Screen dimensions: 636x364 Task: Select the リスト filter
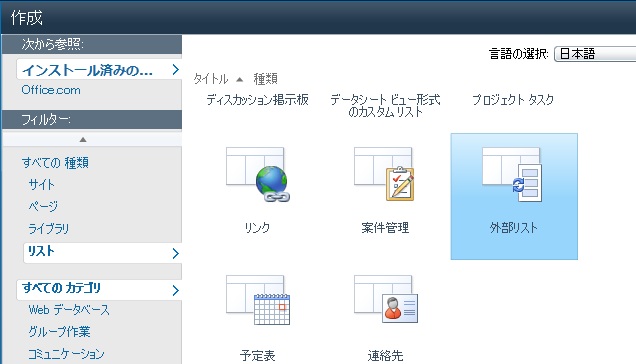103,253
